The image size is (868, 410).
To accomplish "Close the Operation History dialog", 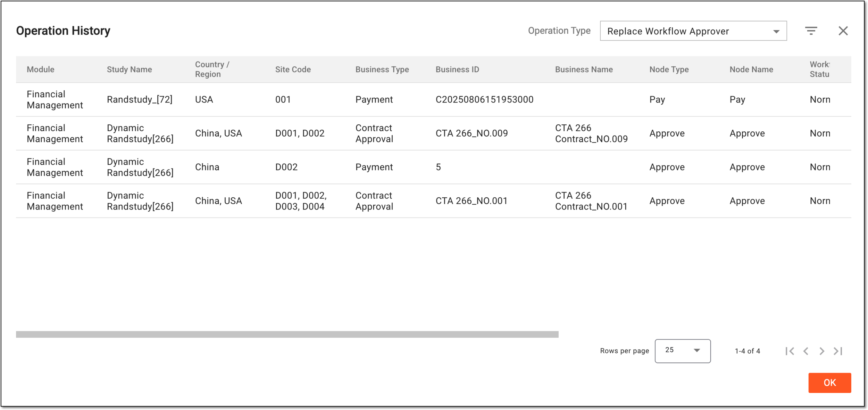I will click(843, 31).
